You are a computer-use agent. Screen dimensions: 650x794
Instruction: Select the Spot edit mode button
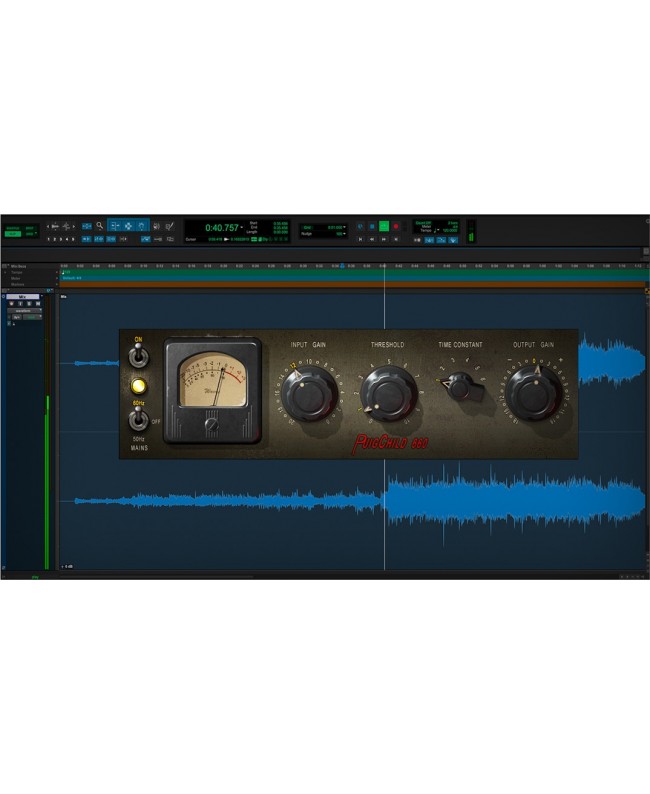[x=30, y=228]
